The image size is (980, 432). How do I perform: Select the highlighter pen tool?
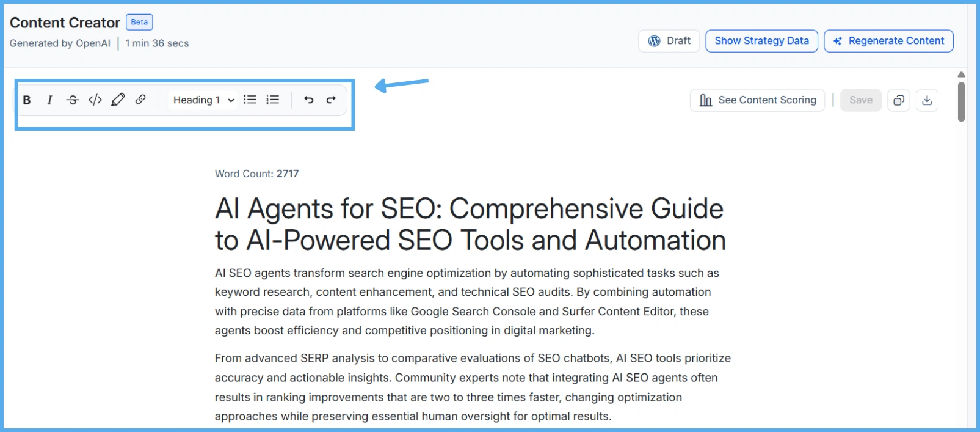118,100
